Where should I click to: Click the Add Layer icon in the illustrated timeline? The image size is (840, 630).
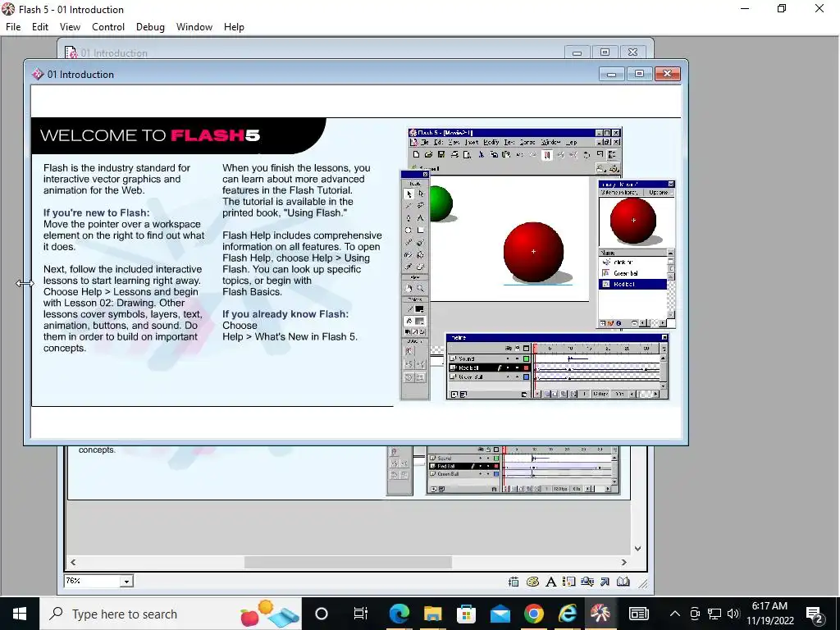pyautogui.click(x=454, y=395)
